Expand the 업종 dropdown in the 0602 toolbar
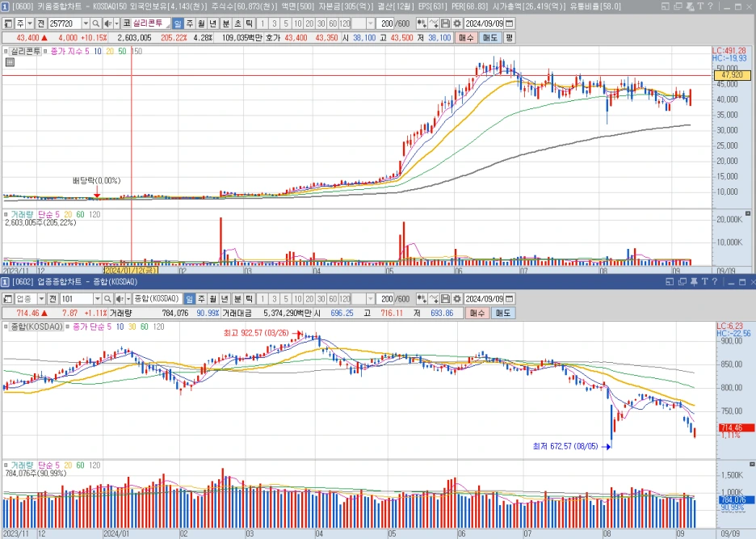Image resolution: width=756 pixels, height=539 pixels. tap(41, 299)
